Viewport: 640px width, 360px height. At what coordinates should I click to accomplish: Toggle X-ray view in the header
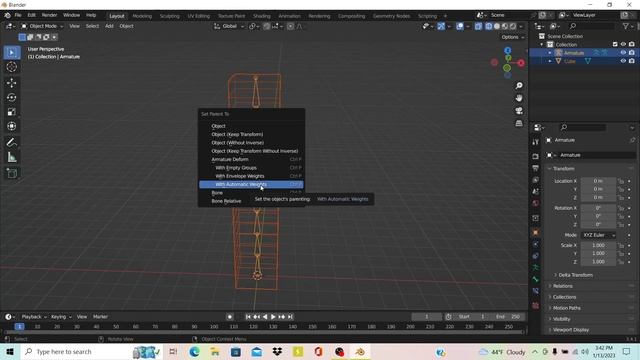tap(478, 26)
